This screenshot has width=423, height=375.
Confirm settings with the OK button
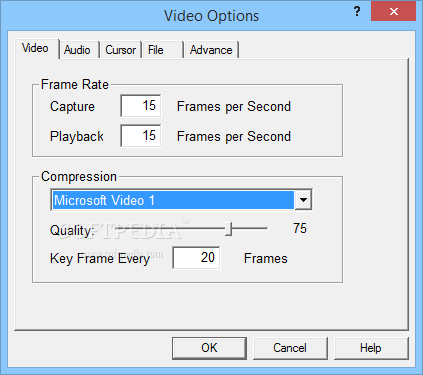209,348
